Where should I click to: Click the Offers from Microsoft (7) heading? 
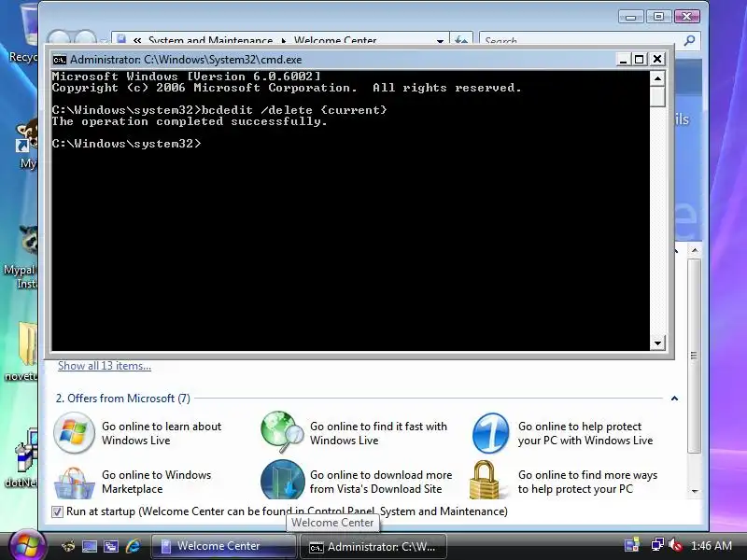(x=123, y=399)
